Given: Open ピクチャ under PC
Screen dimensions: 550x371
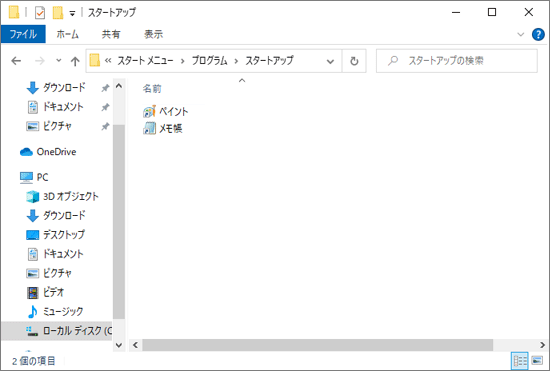Looking at the screenshot, I should tap(57, 273).
